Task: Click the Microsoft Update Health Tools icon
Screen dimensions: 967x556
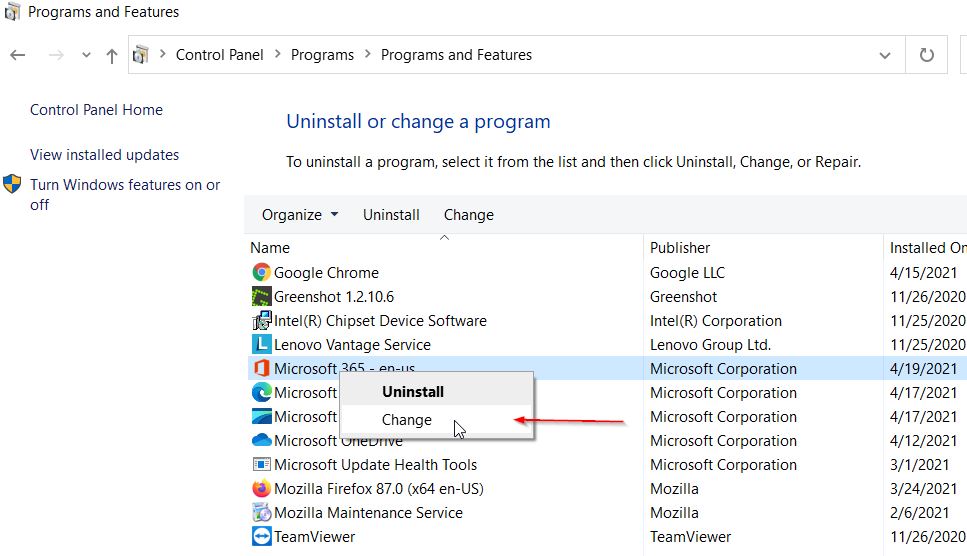Action: pos(261,465)
